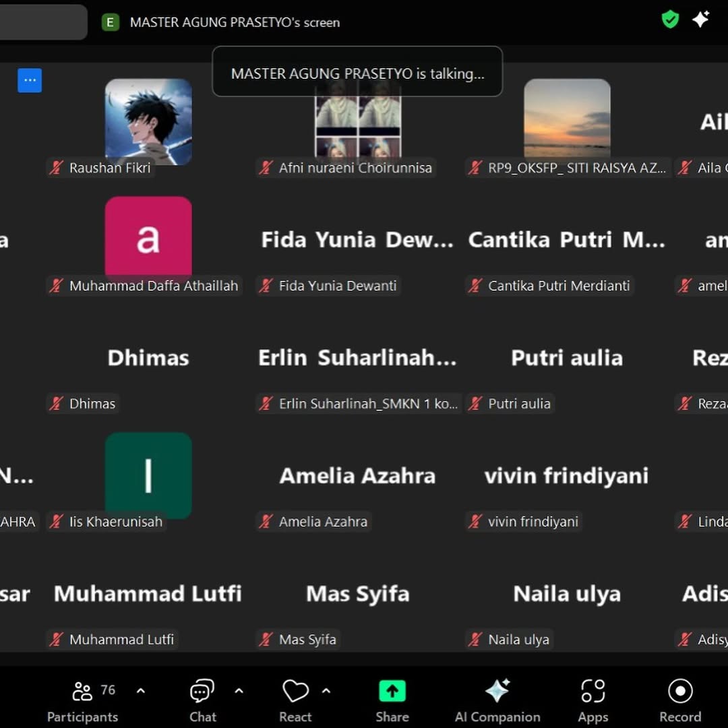
Task: Expand the Participants options arrow
Action: [141, 690]
